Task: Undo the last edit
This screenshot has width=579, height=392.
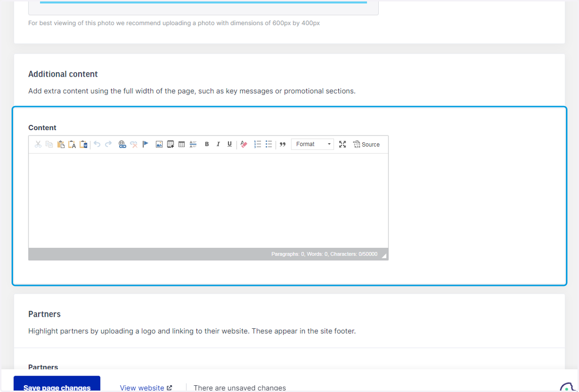Action: (97, 144)
